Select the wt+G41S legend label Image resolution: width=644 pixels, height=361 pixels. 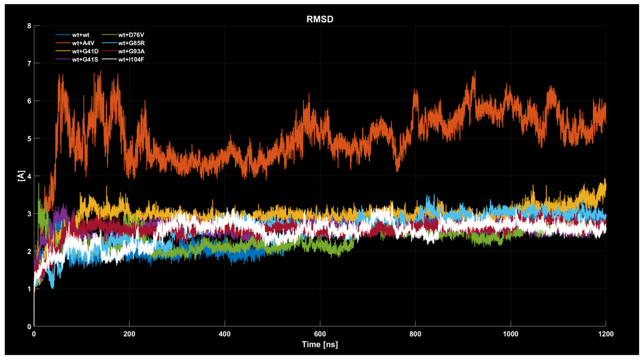pos(85,59)
